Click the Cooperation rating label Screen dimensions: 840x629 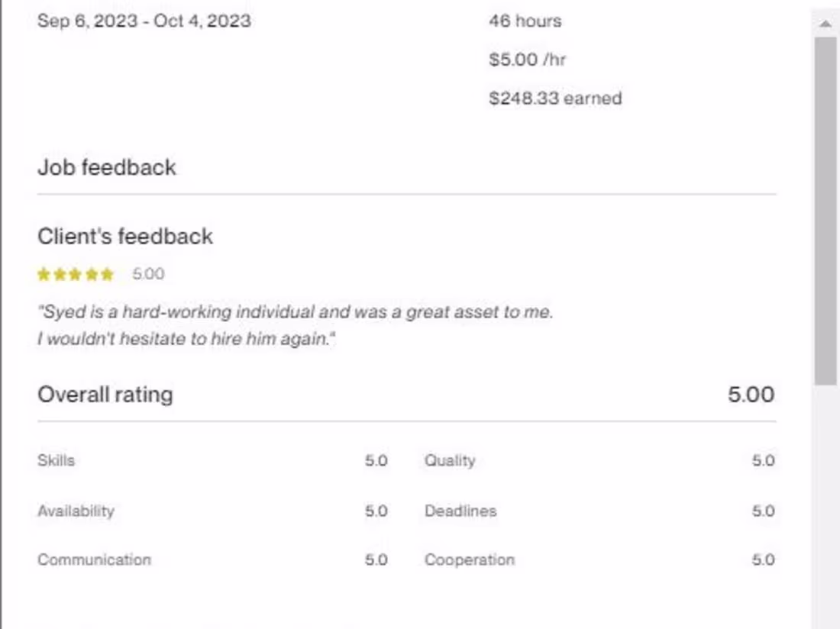pos(470,560)
